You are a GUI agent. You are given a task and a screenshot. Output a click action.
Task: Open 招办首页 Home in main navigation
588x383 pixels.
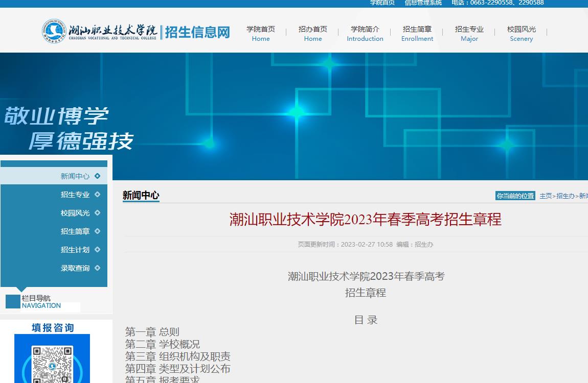[313, 33]
